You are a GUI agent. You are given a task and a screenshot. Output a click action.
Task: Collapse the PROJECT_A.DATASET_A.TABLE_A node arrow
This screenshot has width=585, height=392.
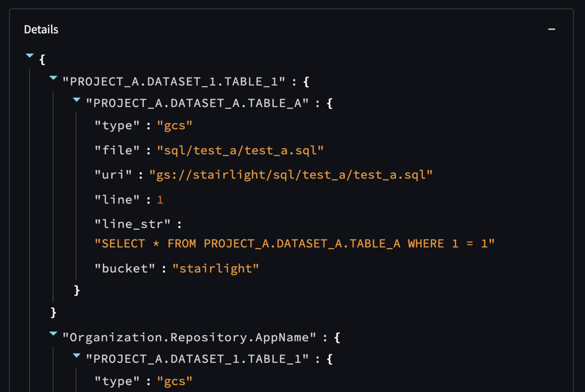click(x=77, y=100)
